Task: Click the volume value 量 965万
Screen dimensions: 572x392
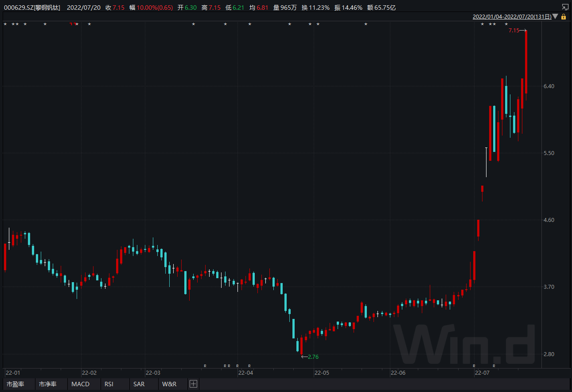Action: point(285,8)
